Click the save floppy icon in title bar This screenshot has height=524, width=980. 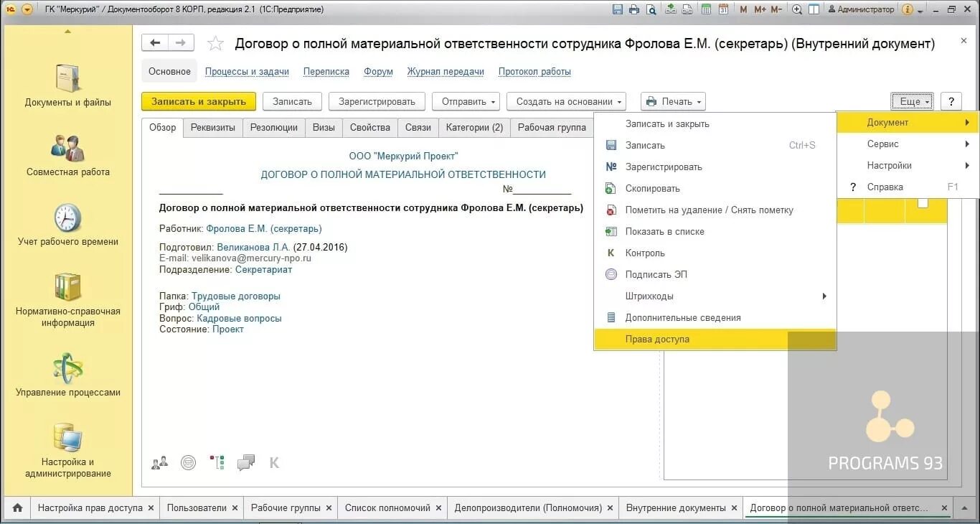[x=618, y=9]
